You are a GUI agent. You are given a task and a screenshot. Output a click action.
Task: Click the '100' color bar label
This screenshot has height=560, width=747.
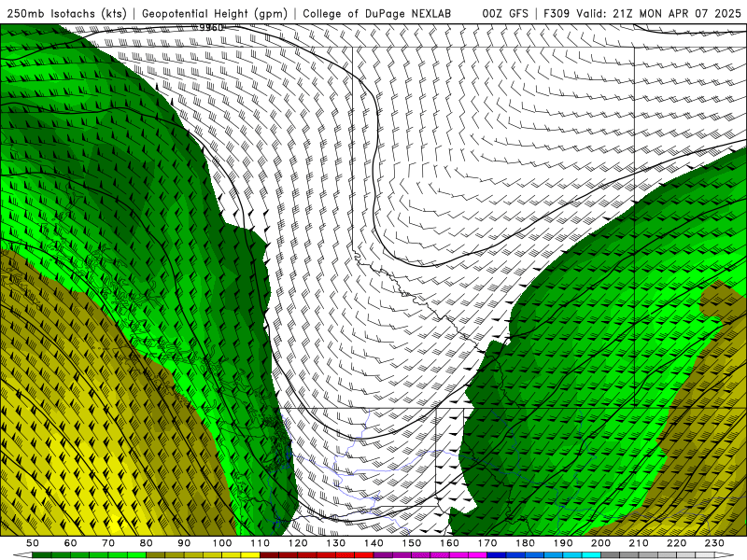(x=222, y=543)
